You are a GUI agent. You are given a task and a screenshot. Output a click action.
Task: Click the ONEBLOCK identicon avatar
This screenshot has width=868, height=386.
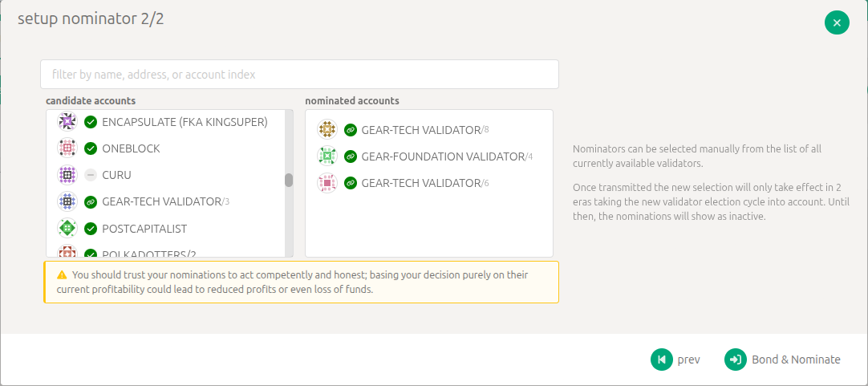point(67,148)
